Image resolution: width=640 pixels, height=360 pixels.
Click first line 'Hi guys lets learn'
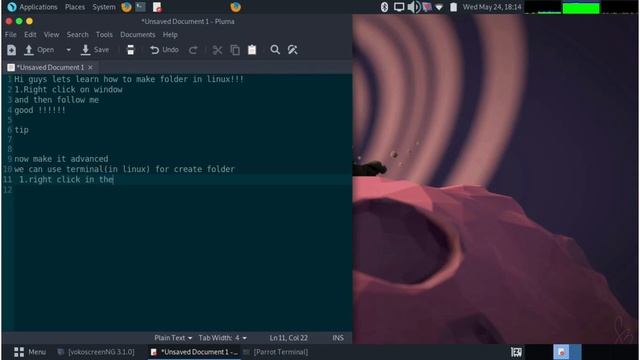129,79
